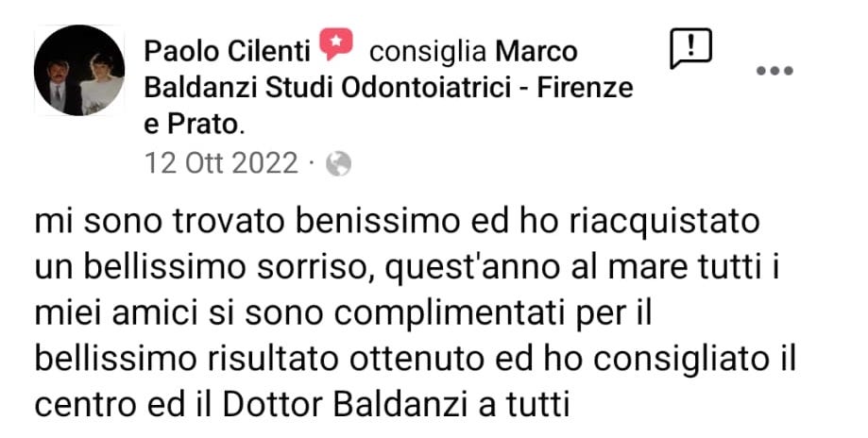This screenshot has width=868, height=438.
Task: Click the Paolo Cilenti author name
Action: click(x=227, y=52)
